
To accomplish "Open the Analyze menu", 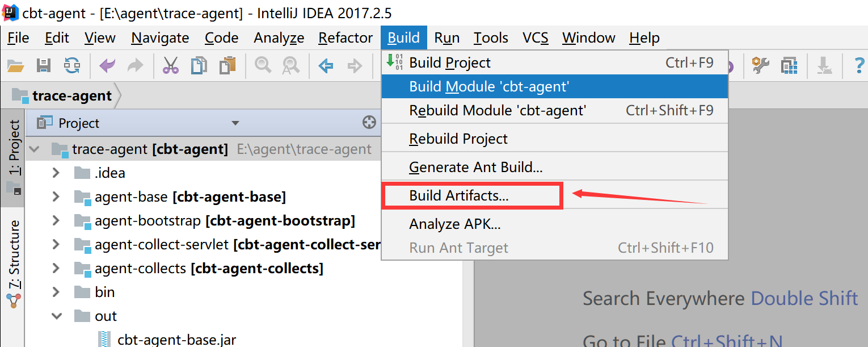I will [x=279, y=38].
